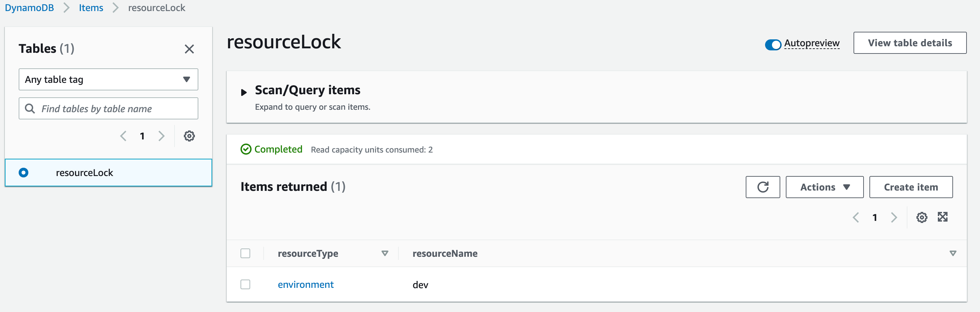Expand the Scan/Query items section
Viewport: 980px width, 312px height.
tap(244, 92)
